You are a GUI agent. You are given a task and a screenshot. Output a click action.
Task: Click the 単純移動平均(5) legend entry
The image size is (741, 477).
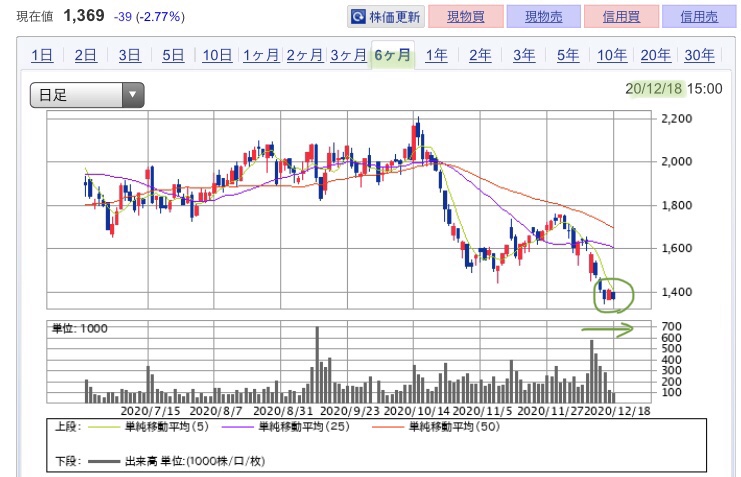148,427
